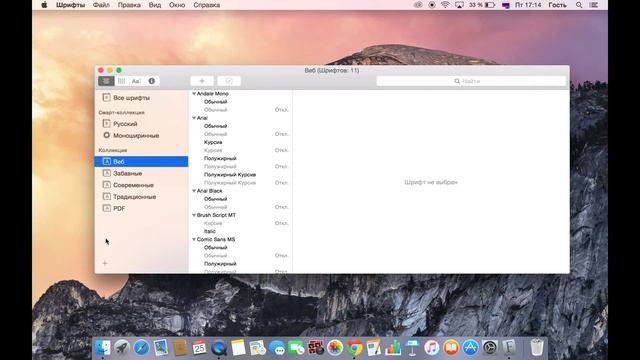The image size is (640, 360).
Task: Open Launchpad from the Dock
Action: [122, 348]
